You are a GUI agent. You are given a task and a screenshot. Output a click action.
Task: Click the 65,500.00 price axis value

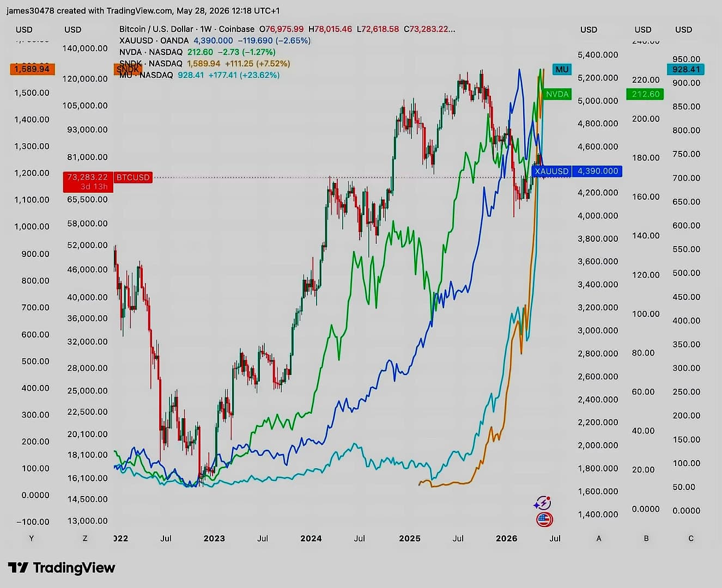coord(87,200)
